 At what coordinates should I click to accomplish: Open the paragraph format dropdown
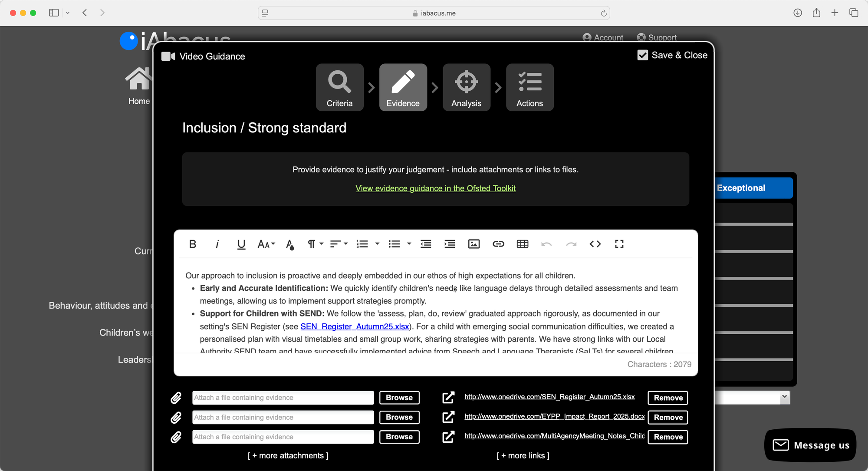click(316, 244)
